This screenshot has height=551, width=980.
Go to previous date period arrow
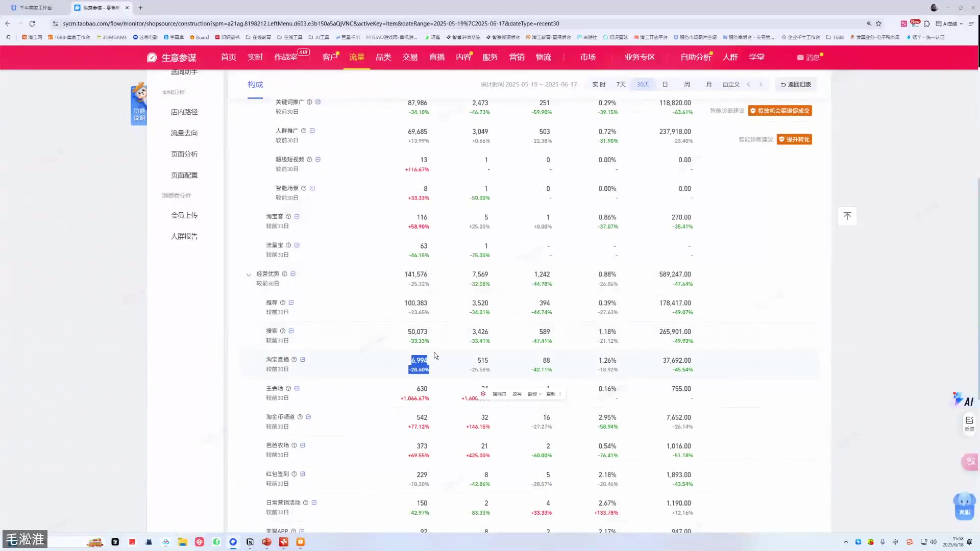coord(748,84)
